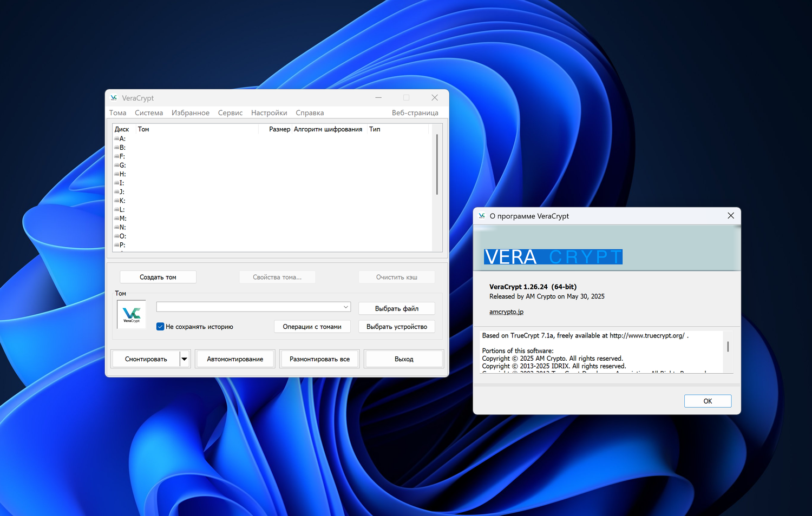Select drive I: icon in the list
This screenshot has height=516, width=812.
point(116,183)
